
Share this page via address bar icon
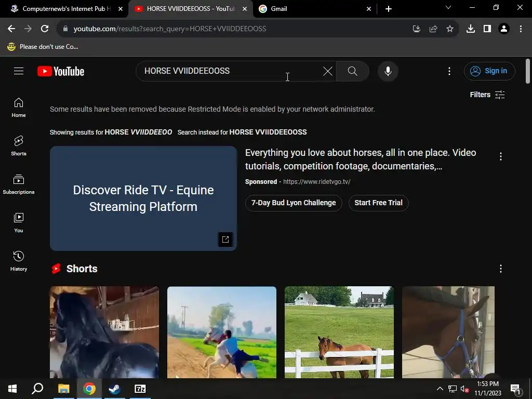pyautogui.click(x=433, y=29)
